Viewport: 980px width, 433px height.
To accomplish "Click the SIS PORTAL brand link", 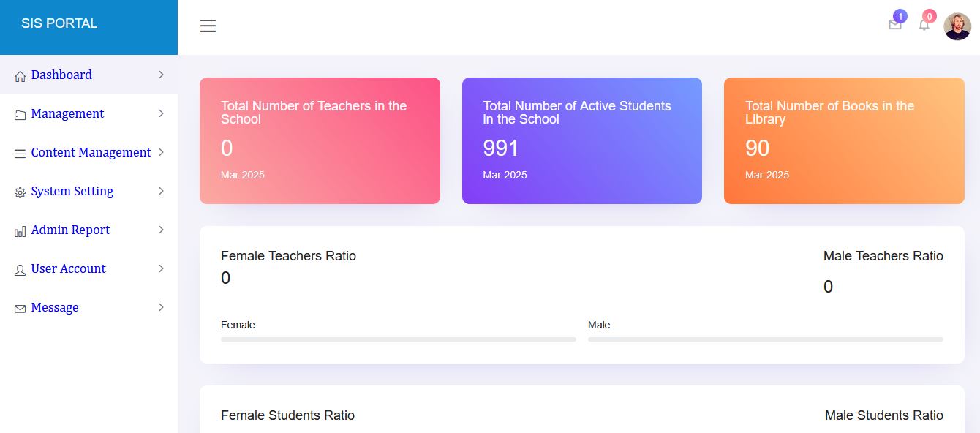I will [x=59, y=23].
